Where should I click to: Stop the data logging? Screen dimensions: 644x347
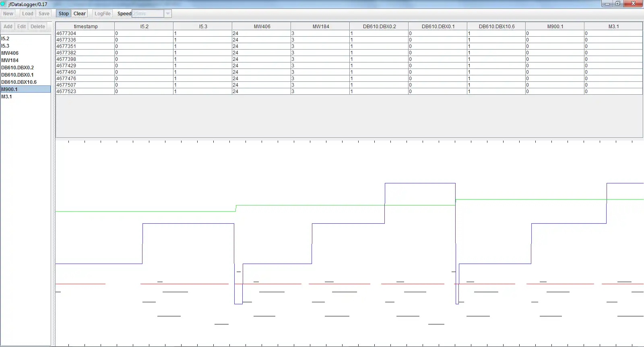64,14
